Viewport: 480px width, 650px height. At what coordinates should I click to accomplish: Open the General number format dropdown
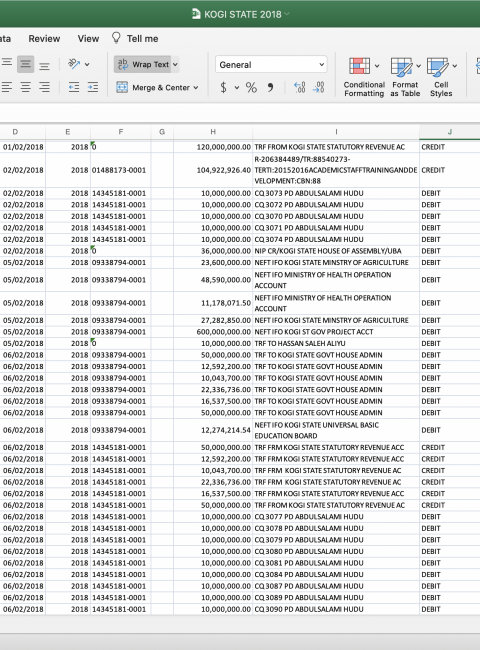coord(271,65)
